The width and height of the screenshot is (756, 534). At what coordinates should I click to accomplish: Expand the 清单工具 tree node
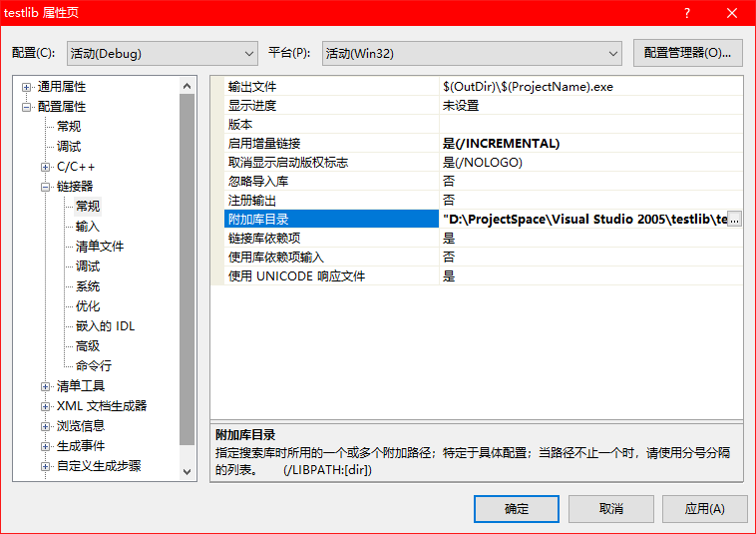46,386
